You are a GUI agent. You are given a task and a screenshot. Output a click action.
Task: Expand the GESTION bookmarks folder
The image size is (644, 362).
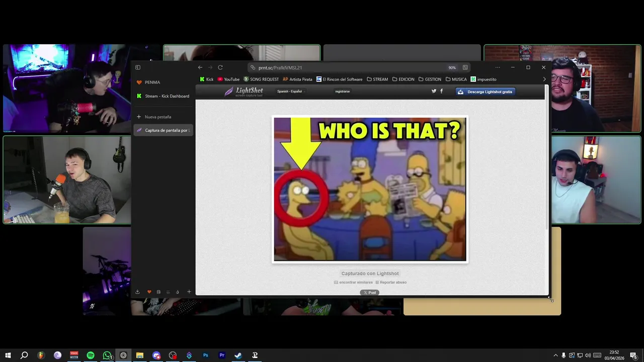tap(430, 79)
